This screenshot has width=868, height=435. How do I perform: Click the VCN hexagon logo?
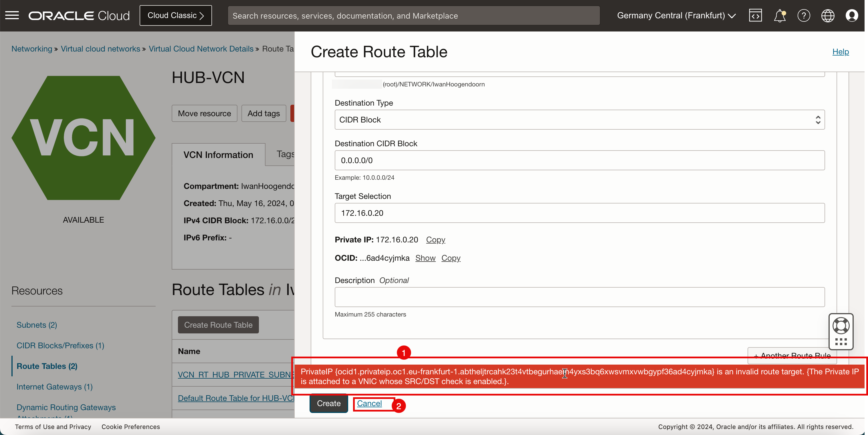83,138
